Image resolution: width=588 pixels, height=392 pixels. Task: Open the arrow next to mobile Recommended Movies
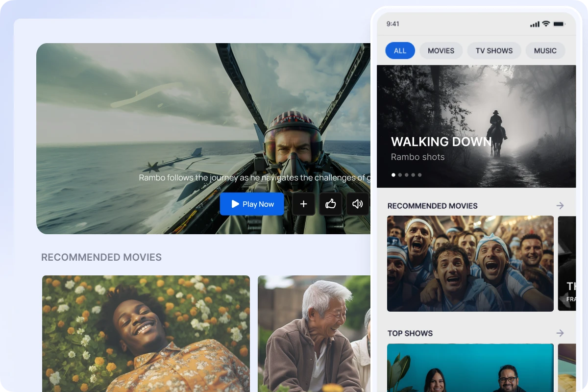(x=560, y=206)
